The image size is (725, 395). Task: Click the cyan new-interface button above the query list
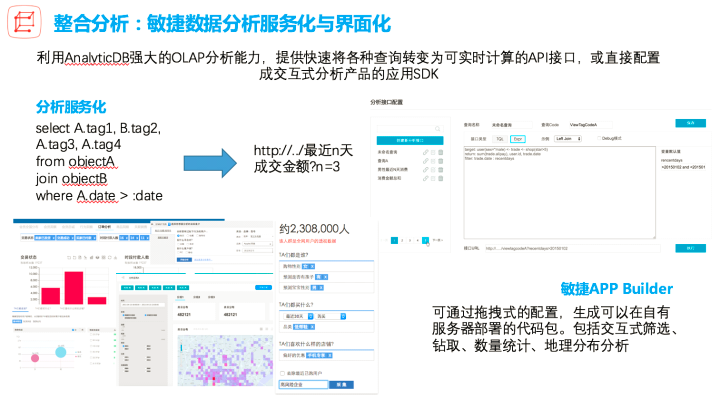410,140
